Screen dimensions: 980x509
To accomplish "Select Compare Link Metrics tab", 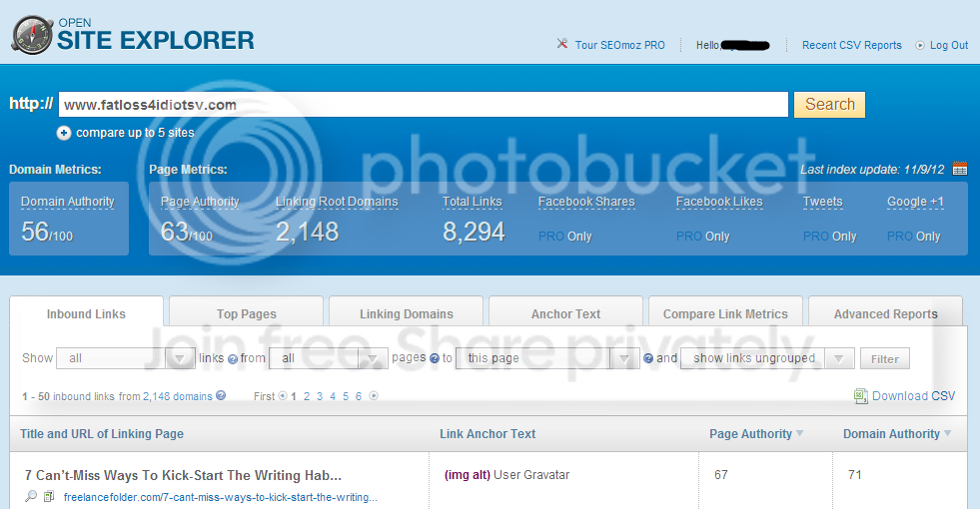I will click(x=725, y=313).
